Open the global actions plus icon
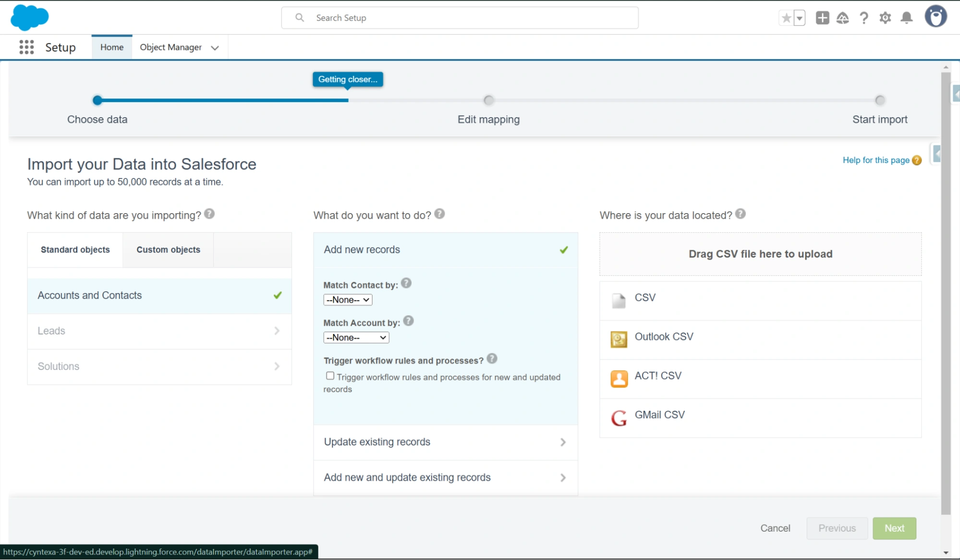 [x=822, y=18]
